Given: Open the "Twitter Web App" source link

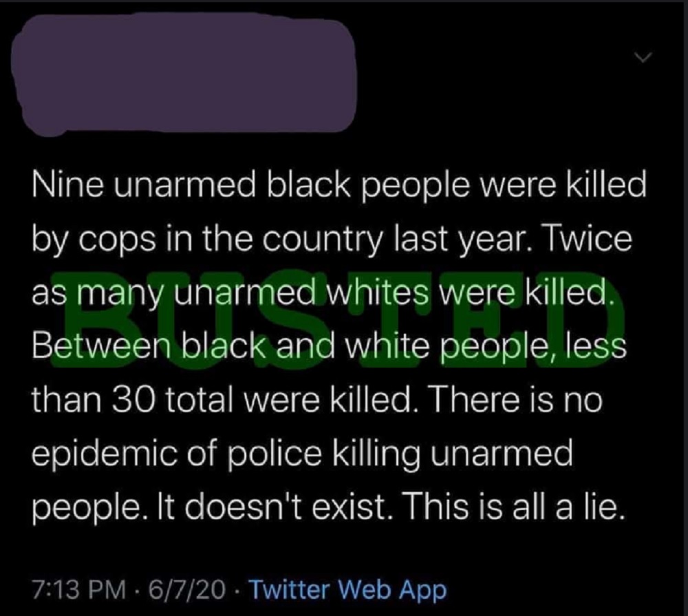Looking at the screenshot, I should pyautogui.click(x=347, y=590).
